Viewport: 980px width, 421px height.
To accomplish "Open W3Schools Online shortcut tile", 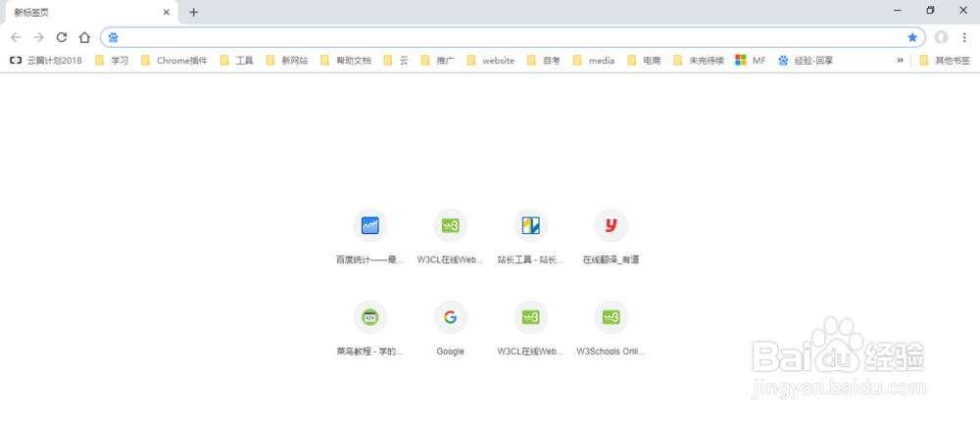I will point(611,329).
